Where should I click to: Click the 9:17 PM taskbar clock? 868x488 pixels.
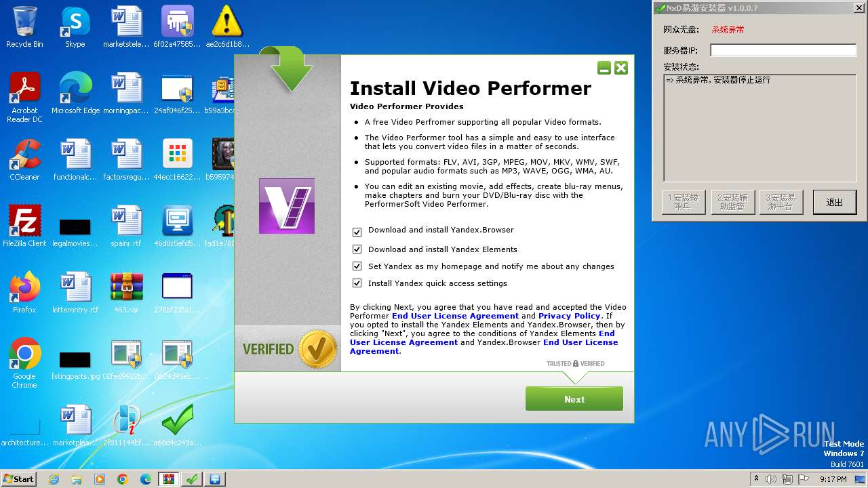[x=833, y=479]
